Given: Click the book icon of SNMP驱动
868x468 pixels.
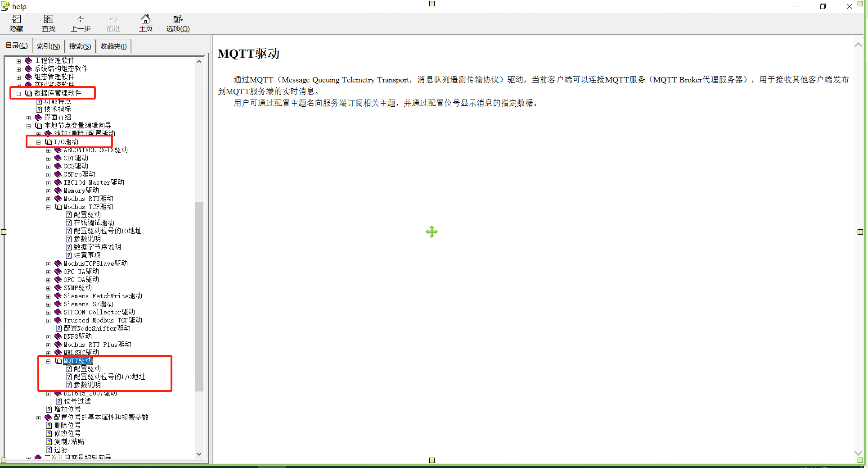Looking at the screenshot, I should (x=58, y=287).
